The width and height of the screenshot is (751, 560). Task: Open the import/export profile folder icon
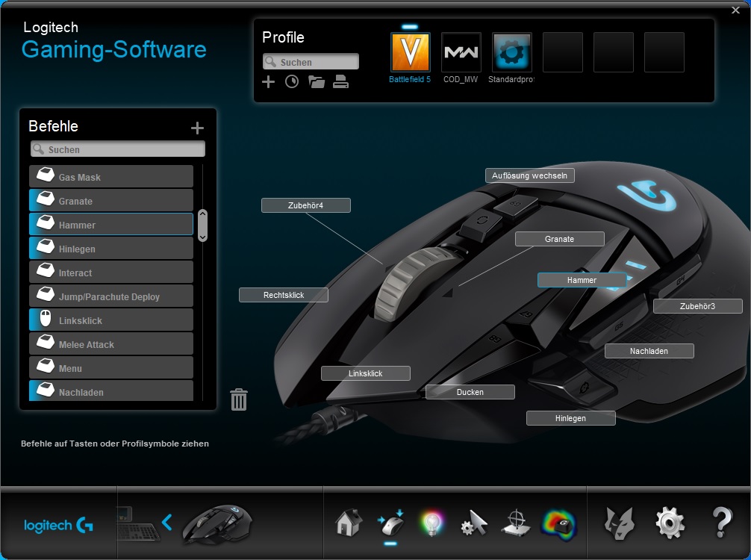[316, 82]
